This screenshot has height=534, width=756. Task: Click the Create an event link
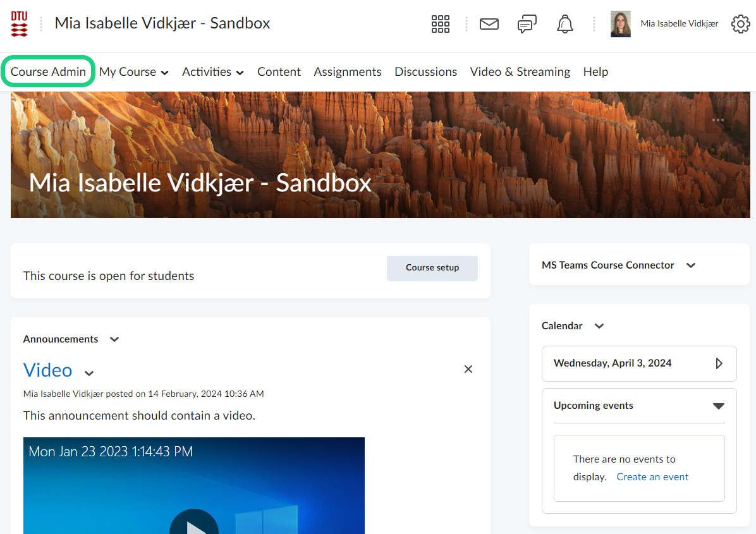point(652,477)
